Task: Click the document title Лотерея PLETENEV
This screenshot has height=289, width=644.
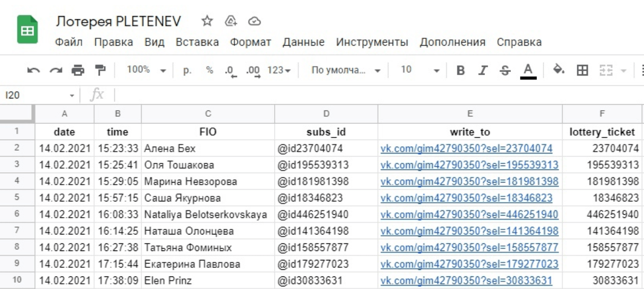Action: click(118, 21)
